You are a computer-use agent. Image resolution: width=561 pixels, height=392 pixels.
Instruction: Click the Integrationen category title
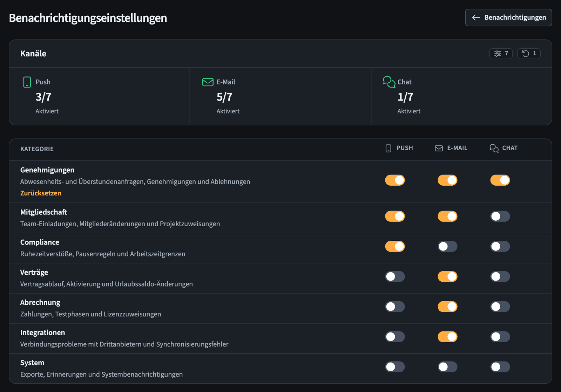click(42, 332)
